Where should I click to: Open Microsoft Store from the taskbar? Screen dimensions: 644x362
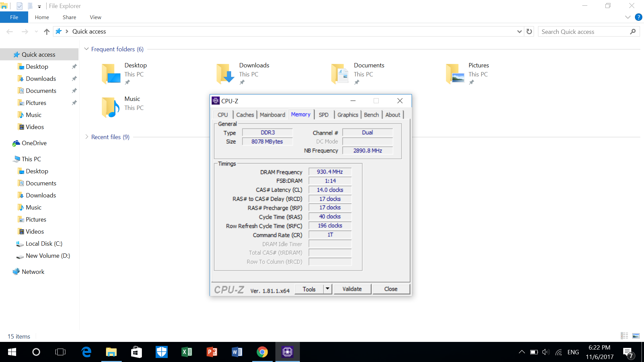pos(137,352)
